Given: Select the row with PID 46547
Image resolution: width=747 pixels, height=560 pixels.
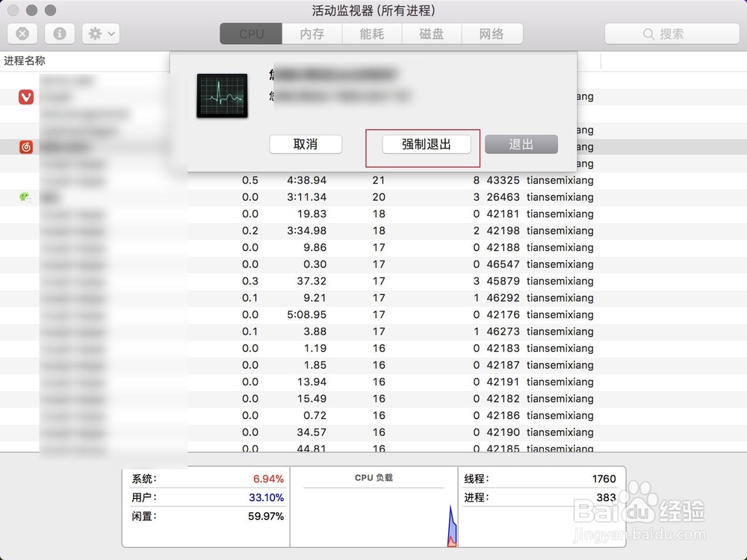Looking at the screenshot, I should pyautogui.click(x=373, y=264).
